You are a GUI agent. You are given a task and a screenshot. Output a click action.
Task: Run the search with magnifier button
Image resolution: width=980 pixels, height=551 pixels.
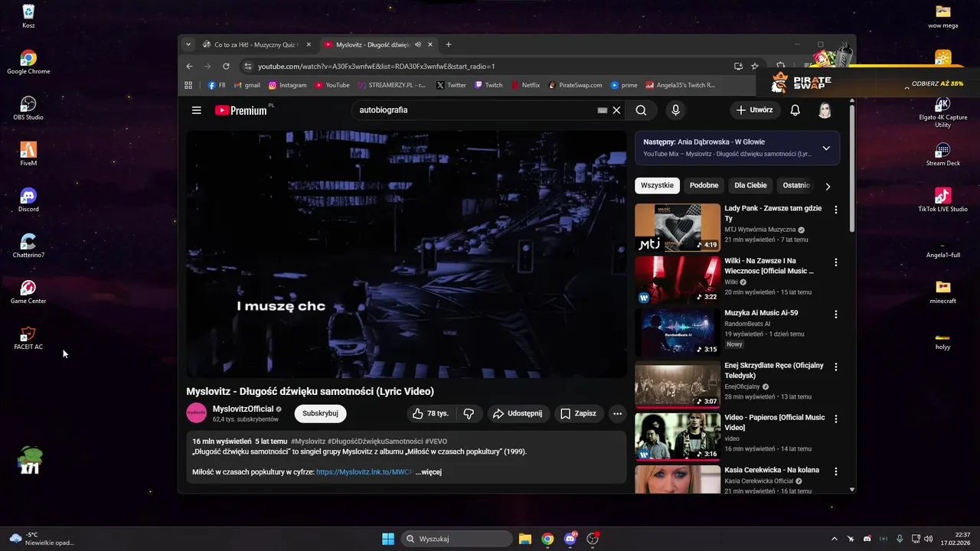pos(641,110)
